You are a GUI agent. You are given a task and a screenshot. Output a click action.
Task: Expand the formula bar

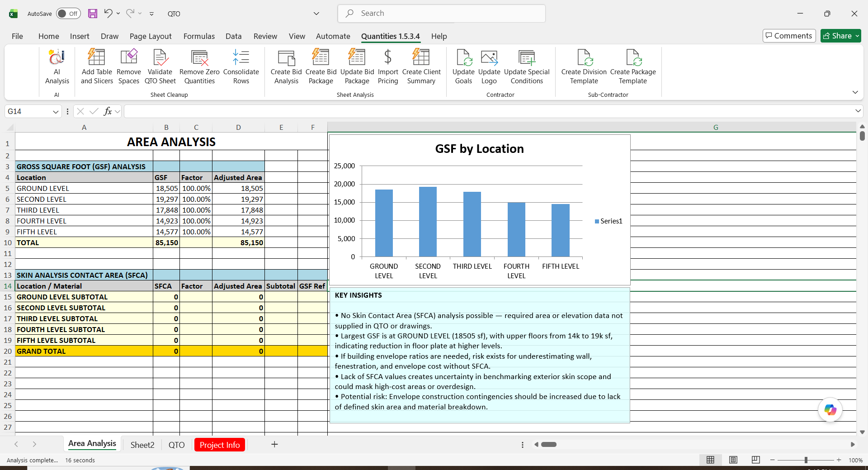(858, 111)
